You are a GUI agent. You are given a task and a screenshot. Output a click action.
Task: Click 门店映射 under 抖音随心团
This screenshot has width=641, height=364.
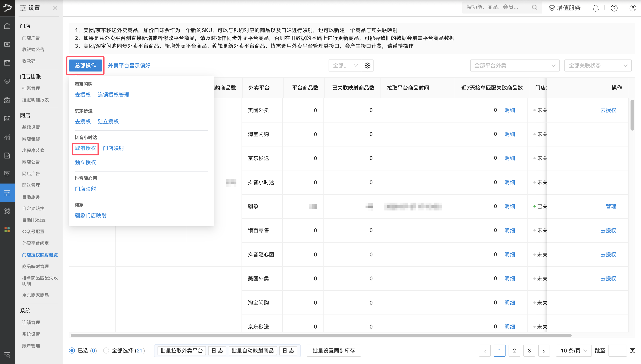tap(85, 189)
